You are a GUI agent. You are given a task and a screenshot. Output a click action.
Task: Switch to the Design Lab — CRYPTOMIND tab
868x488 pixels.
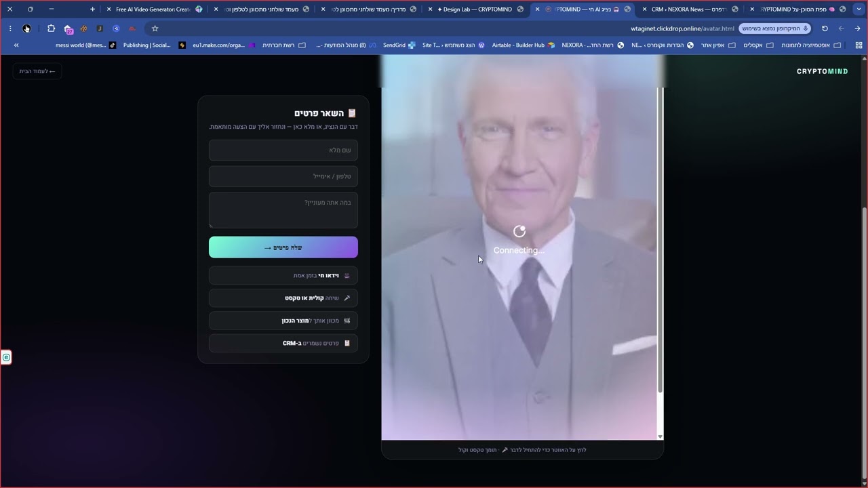(x=476, y=9)
